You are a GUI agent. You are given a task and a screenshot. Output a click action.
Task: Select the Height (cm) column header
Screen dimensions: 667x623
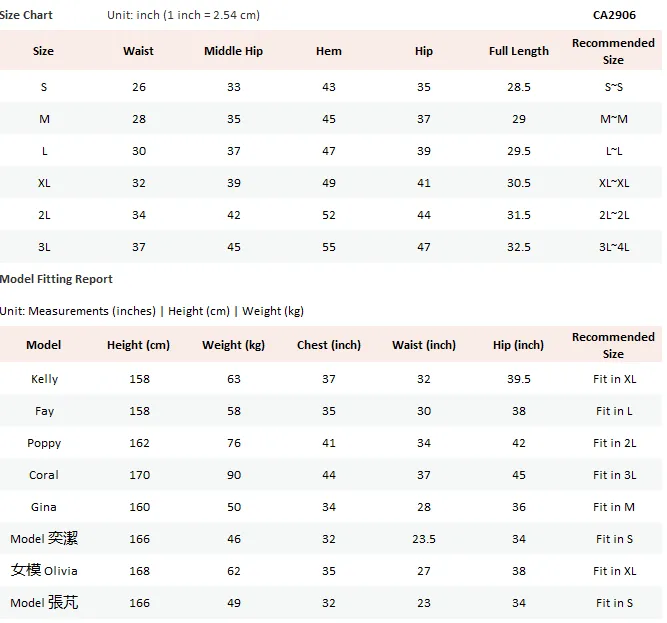pyautogui.click(x=138, y=345)
